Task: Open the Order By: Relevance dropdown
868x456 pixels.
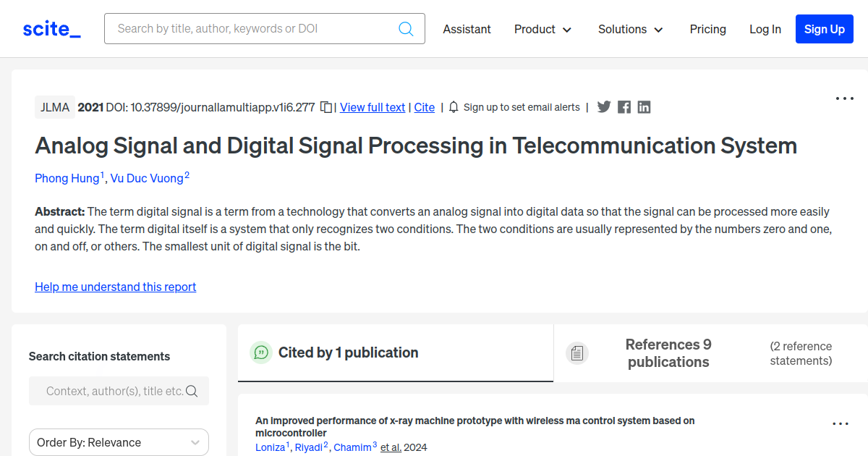Action: click(119, 442)
